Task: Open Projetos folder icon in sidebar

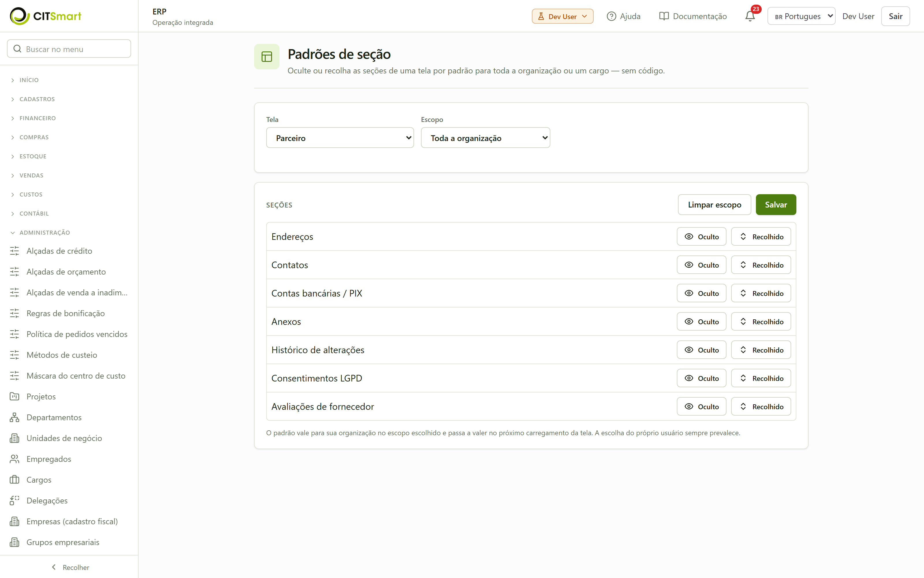Action: pyautogui.click(x=14, y=397)
